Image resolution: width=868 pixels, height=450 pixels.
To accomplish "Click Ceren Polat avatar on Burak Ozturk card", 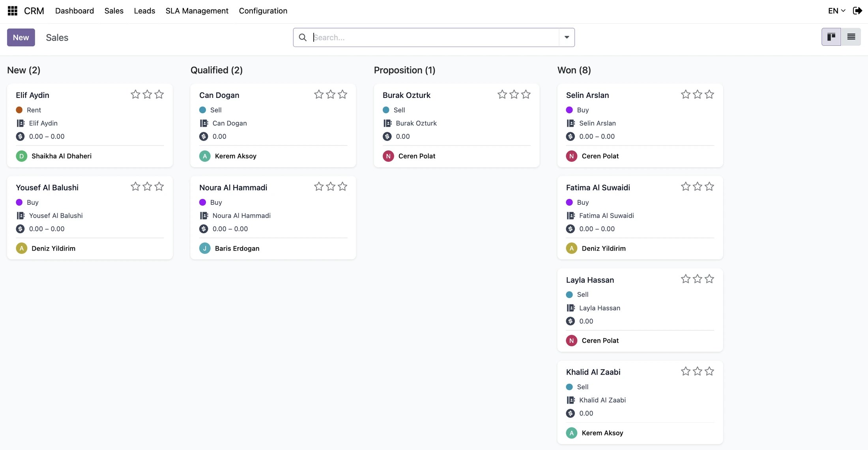I will tap(388, 156).
